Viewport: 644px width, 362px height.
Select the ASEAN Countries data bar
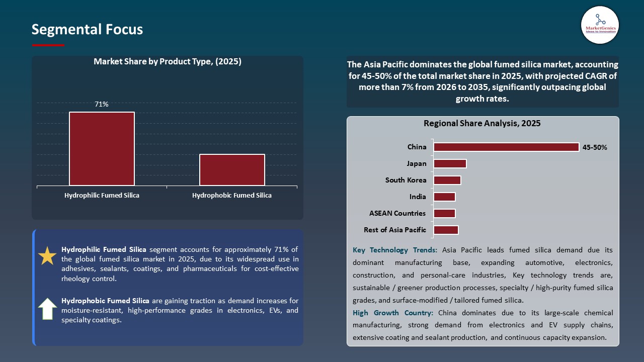[444, 213]
